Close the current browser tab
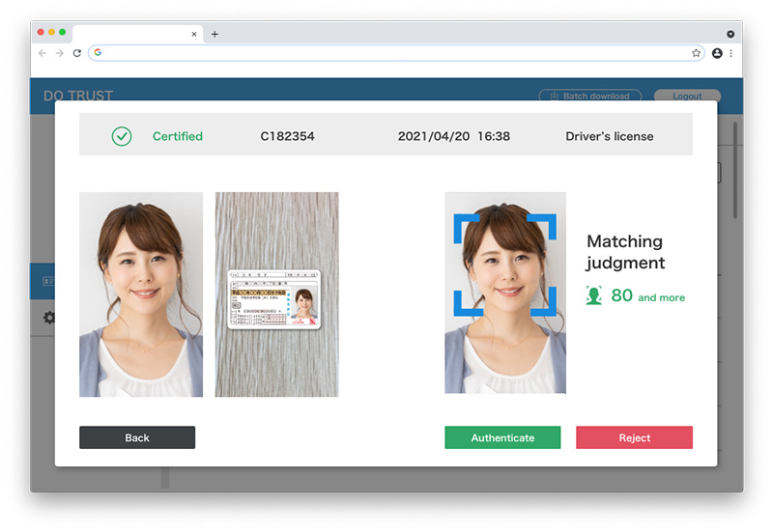This screenshot has width=773, height=532. tap(194, 34)
